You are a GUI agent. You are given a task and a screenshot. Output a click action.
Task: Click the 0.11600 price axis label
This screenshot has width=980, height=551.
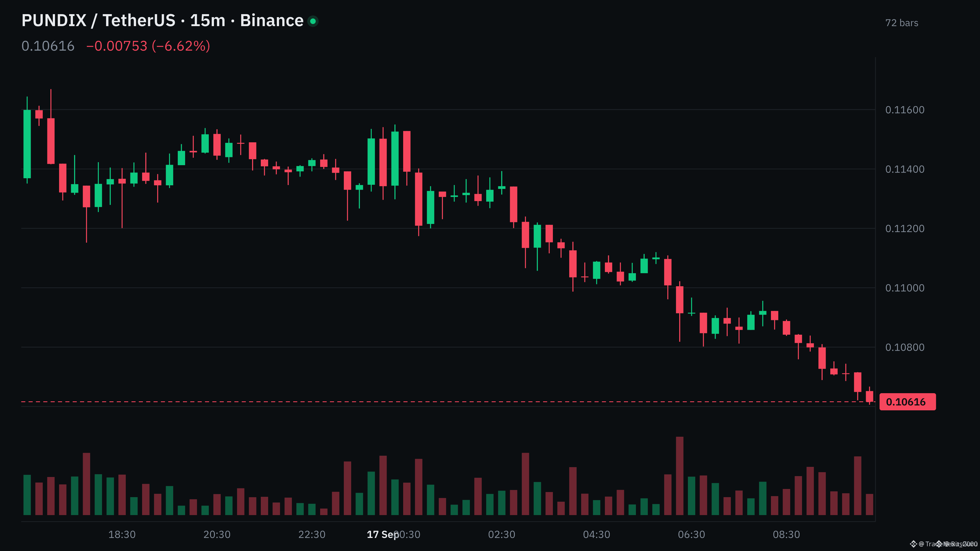tap(905, 110)
